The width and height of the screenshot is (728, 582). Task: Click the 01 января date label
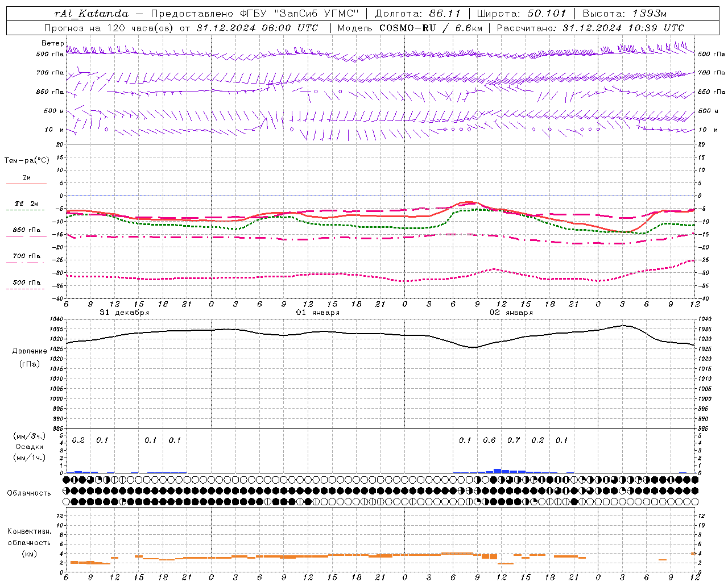tap(318, 313)
